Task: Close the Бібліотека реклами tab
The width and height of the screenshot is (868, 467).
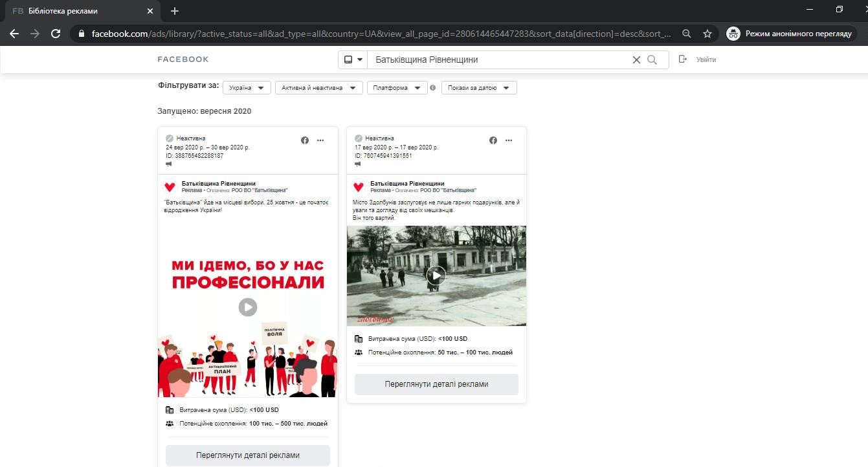Action: (150, 11)
